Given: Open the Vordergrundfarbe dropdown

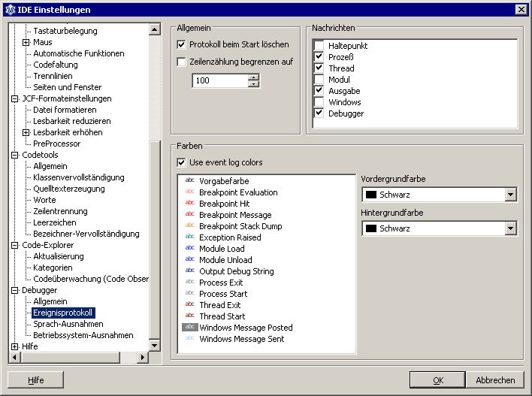Looking at the screenshot, I should click(x=511, y=195).
